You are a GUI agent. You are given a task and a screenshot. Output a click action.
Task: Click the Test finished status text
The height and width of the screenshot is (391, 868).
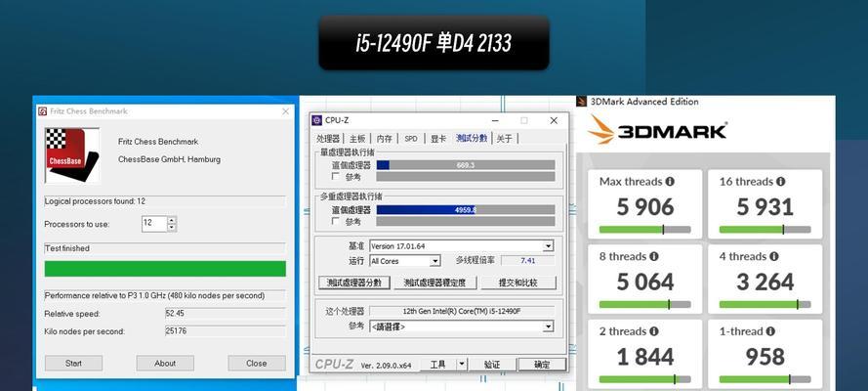coord(67,248)
